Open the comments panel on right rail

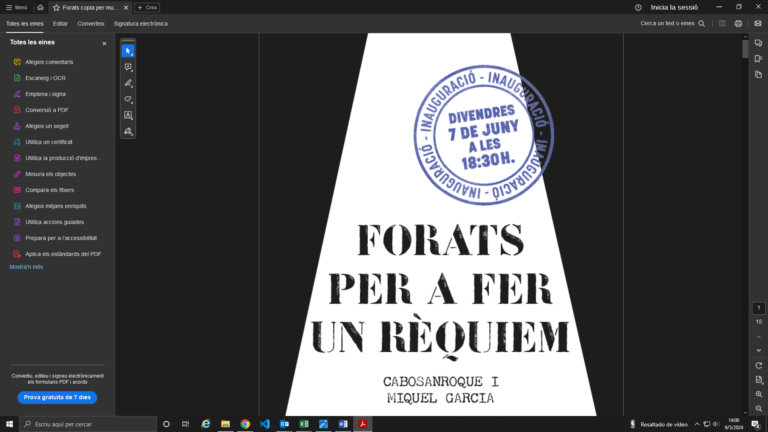click(x=758, y=43)
